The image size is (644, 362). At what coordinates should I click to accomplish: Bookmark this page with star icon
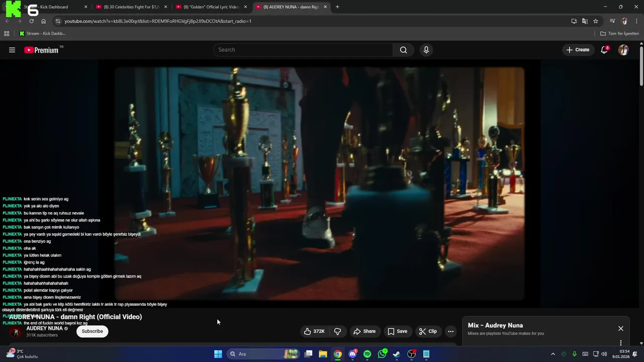pos(596,21)
